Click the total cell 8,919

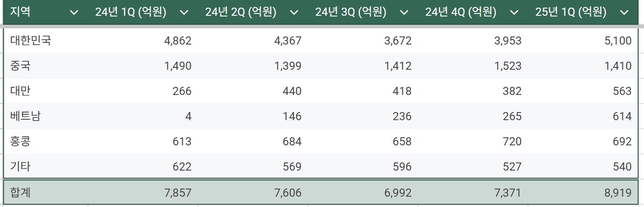(x=583, y=193)
